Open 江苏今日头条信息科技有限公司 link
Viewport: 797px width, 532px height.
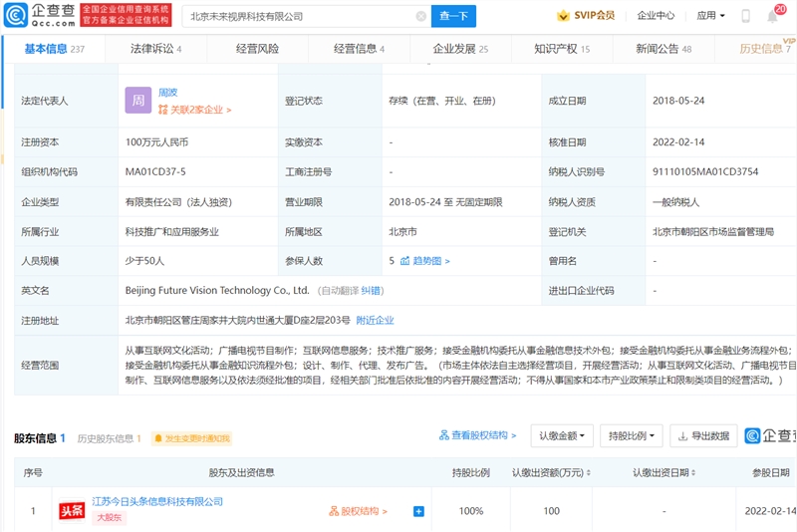pos(157,501)
